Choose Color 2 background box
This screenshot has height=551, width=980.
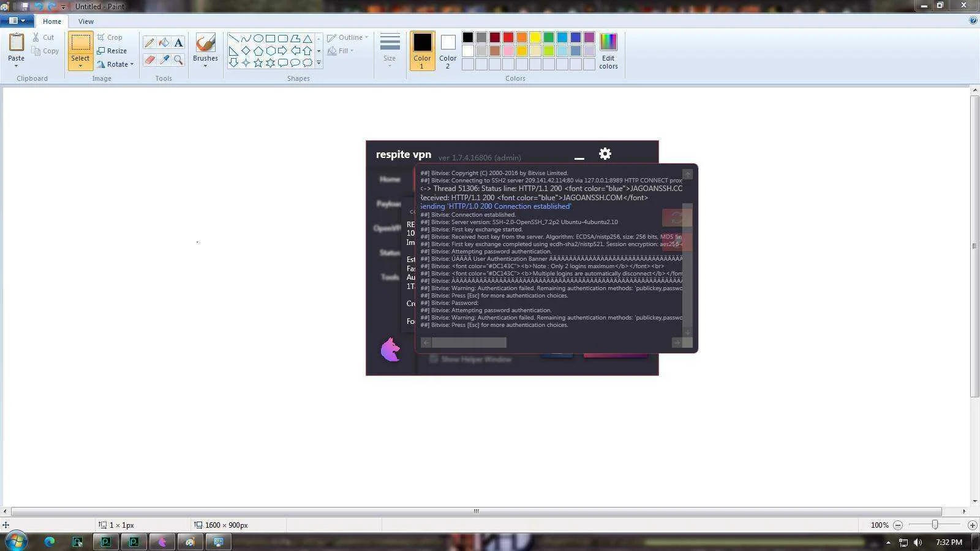(x=448, y=51)
